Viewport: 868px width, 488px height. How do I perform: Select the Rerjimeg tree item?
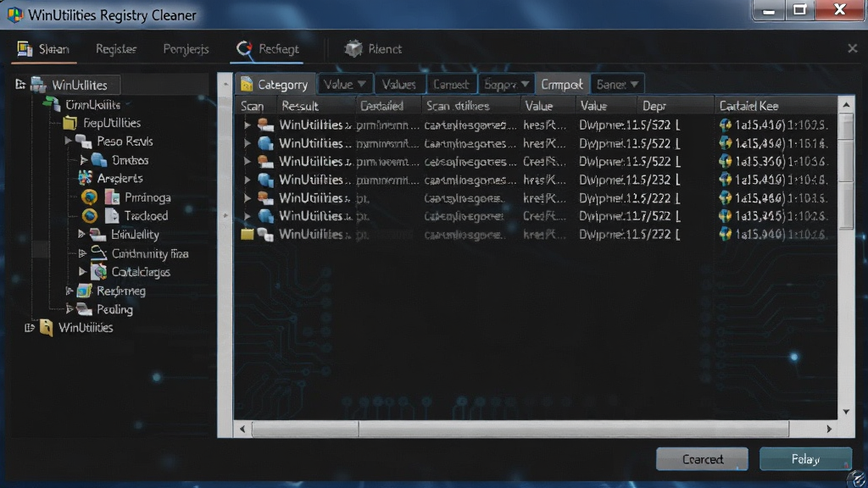tap(120, 291)
